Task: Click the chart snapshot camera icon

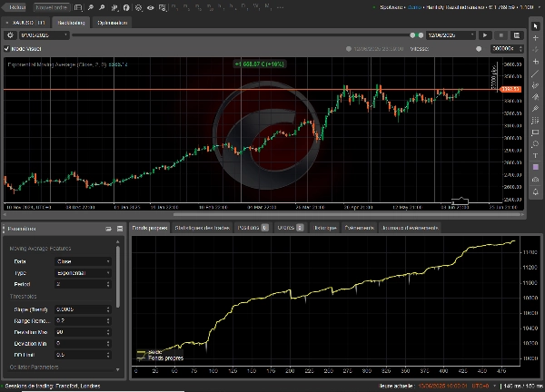Action: 536,179
